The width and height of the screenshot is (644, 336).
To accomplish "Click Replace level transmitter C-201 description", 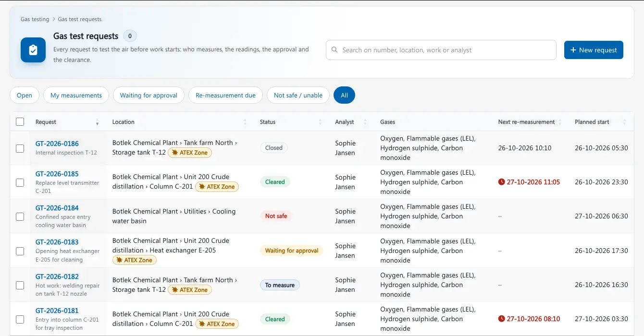I will click(x=67, y=187).
